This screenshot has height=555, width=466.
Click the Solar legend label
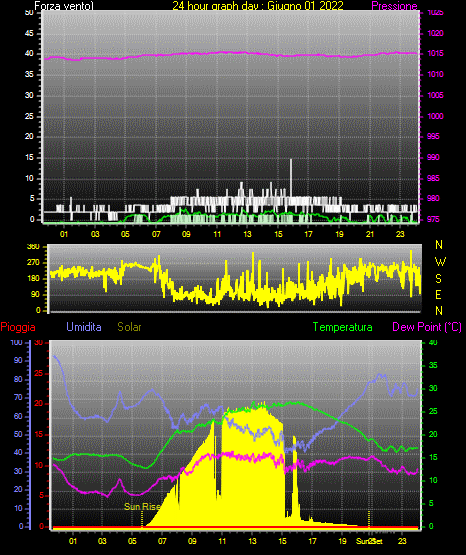(x=129, y=327)
